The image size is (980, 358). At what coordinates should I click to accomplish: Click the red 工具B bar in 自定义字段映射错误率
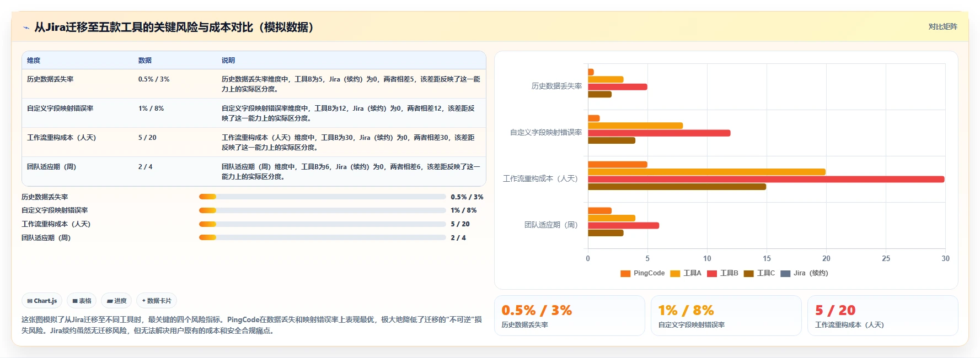coord(659,133)
